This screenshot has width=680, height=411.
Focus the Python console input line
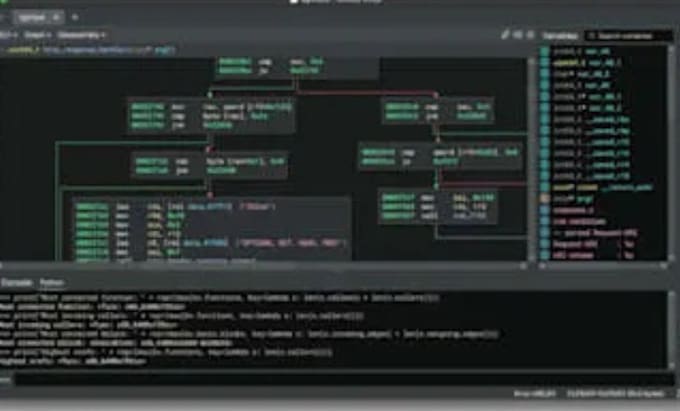(343, 380)
